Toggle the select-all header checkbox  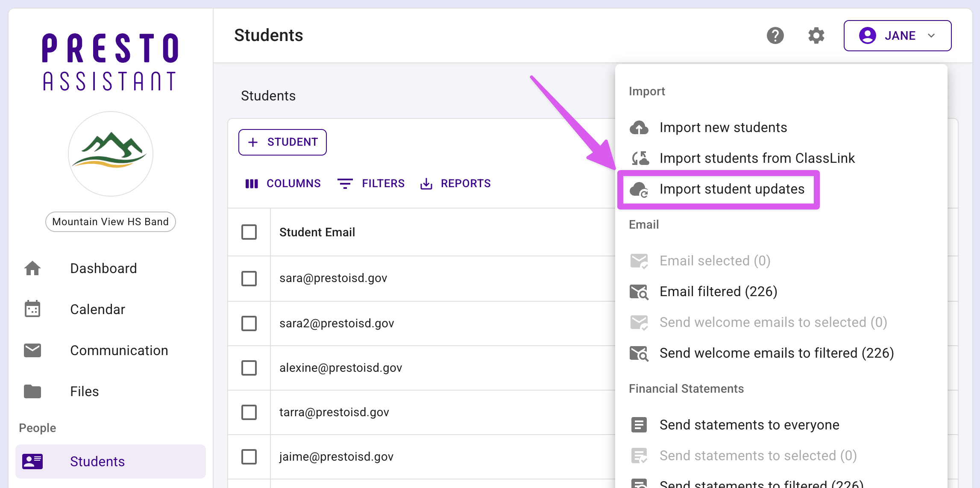[249, 232]
